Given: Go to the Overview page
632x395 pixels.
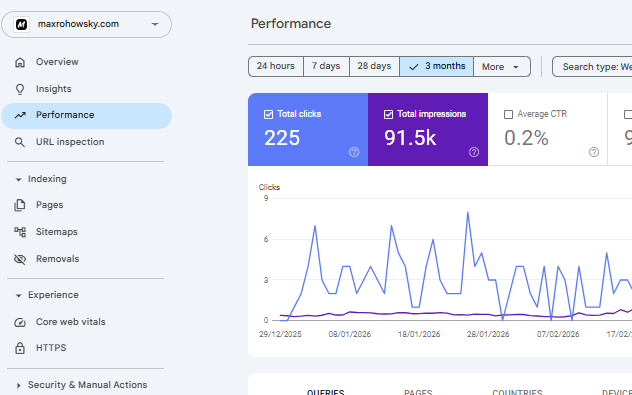Looking at the screenshot, I should pos(86,62).
